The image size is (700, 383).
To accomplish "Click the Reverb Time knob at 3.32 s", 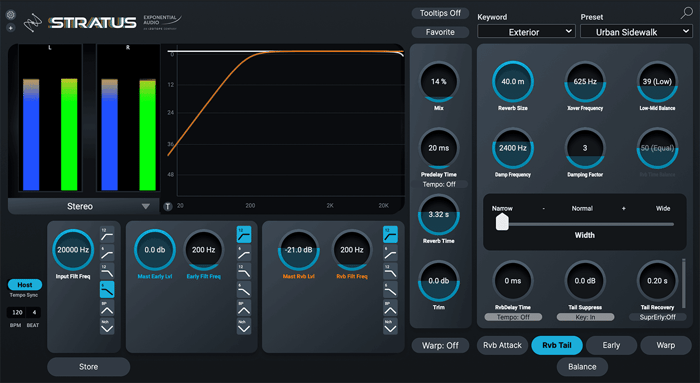I will [439, 215].
